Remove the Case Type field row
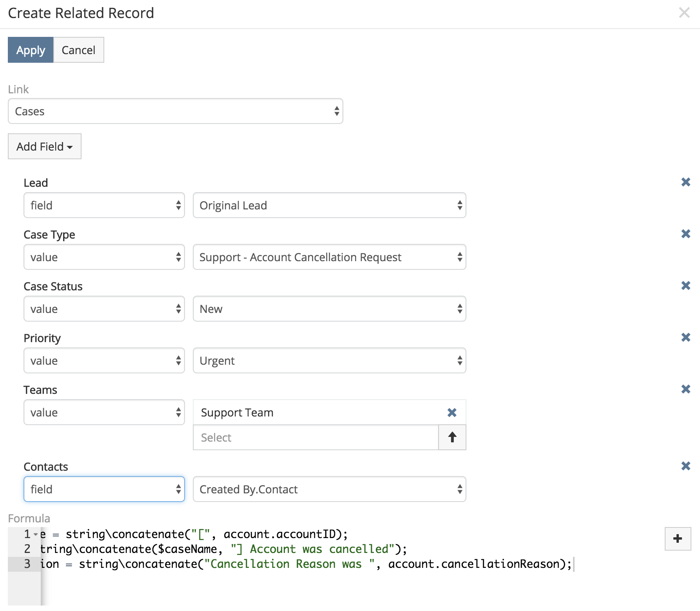This screenshot has width=700, height=611. pos(685,234)
